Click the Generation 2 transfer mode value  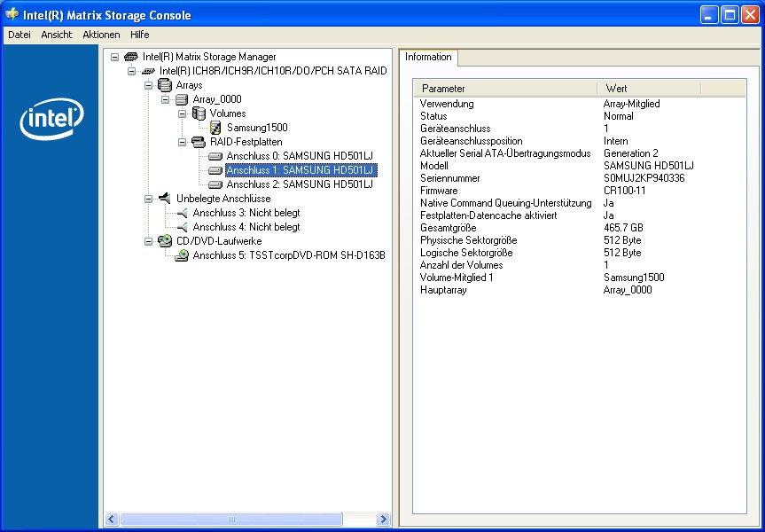click(x=631, y=153)
